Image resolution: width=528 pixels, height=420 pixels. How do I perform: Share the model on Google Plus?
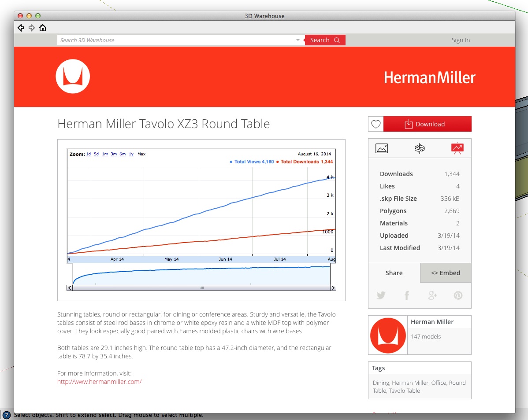pyautogui.click(x=432, y=295)
